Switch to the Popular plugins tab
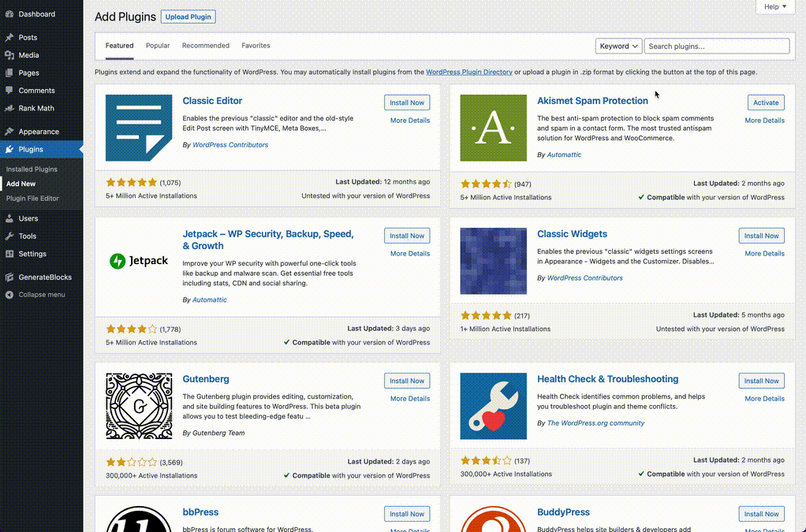The width and height of the screenshot is (806, 532). pyautogui.click(x=158, y=46)
